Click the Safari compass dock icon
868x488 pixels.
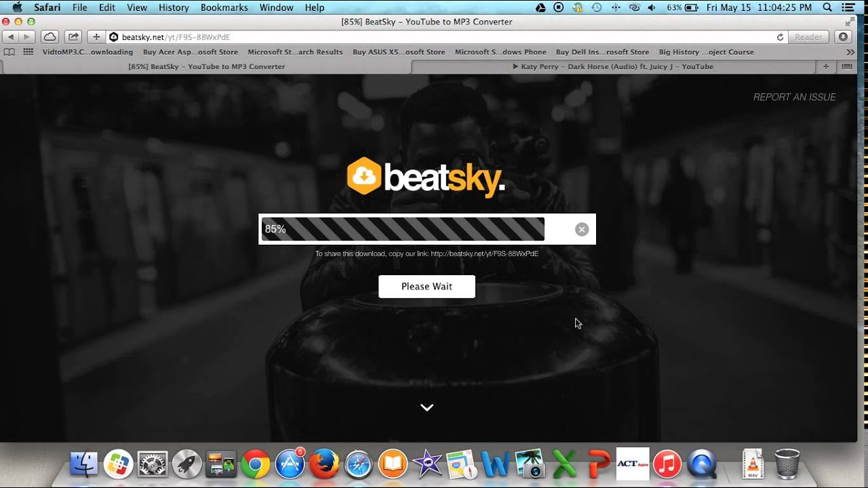click(x=359, y=464)
